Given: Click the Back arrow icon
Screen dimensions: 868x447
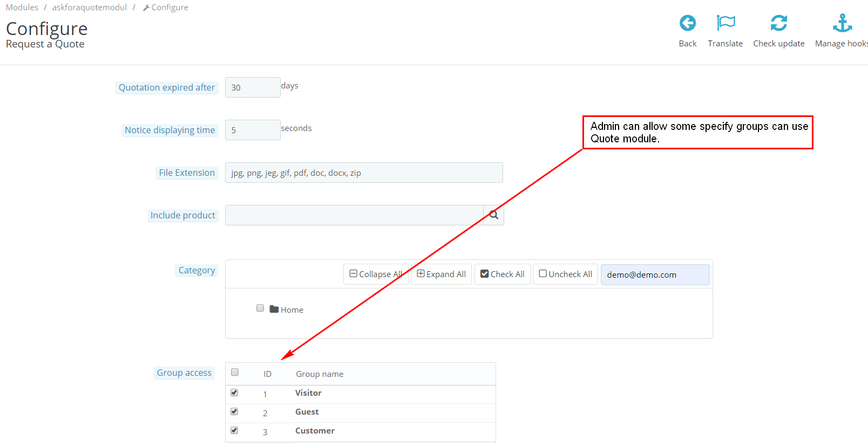Looking at the screenshot, I should tap(687, 23).
